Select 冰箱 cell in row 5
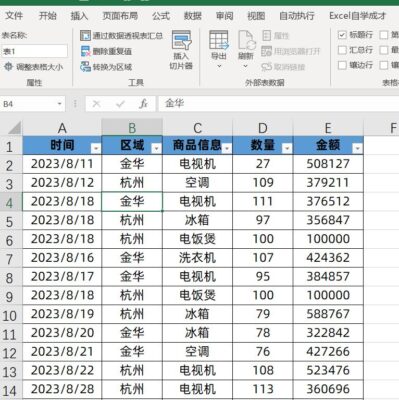This screenshot has height=400, width=399. coord(197,220)
